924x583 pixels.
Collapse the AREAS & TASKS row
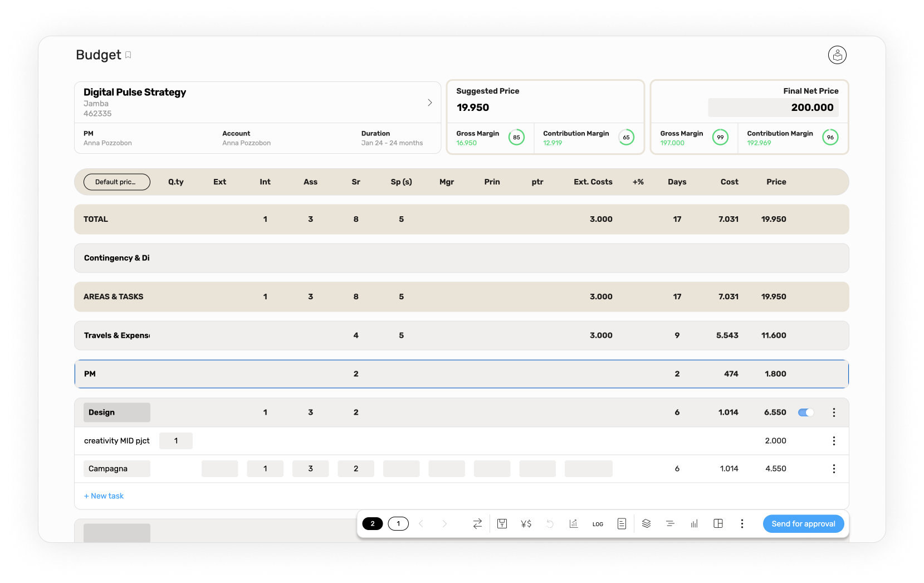click(x=462, y=297)
